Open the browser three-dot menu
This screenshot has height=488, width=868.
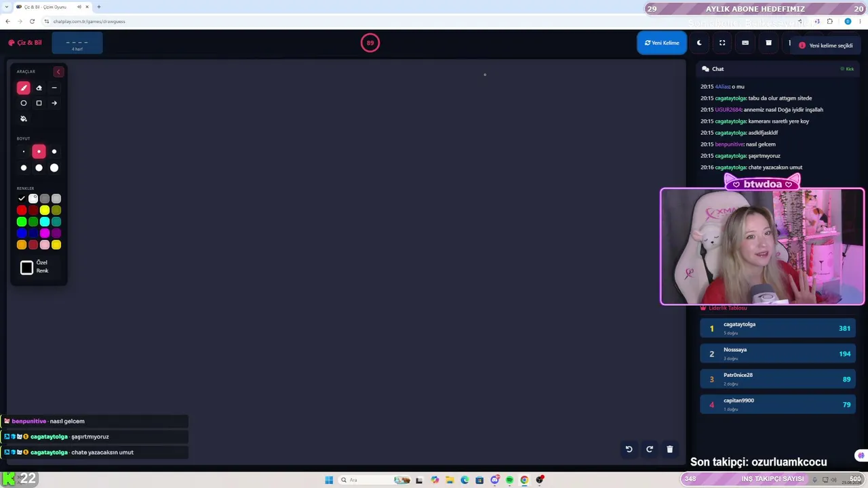point(861,21)
